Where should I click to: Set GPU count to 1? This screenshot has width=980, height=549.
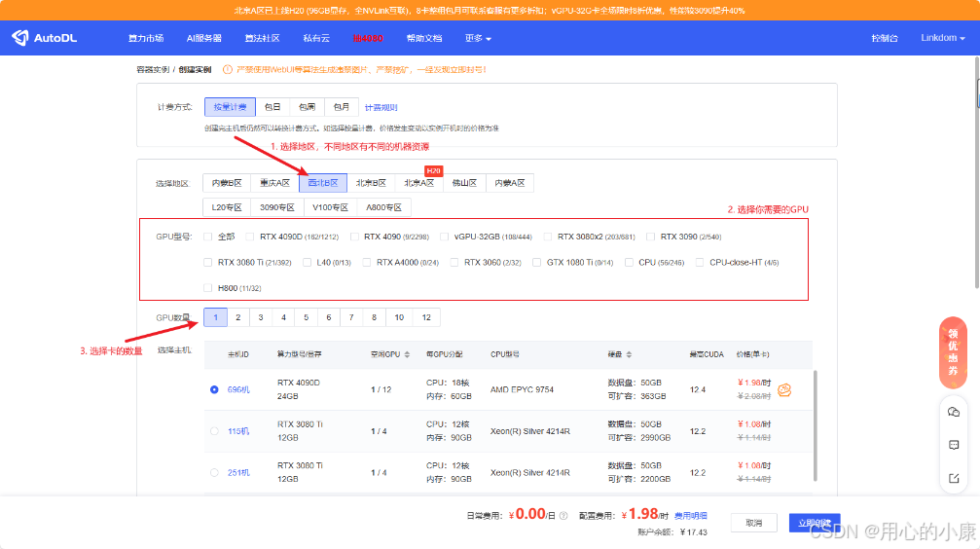(x=216, y=317)
